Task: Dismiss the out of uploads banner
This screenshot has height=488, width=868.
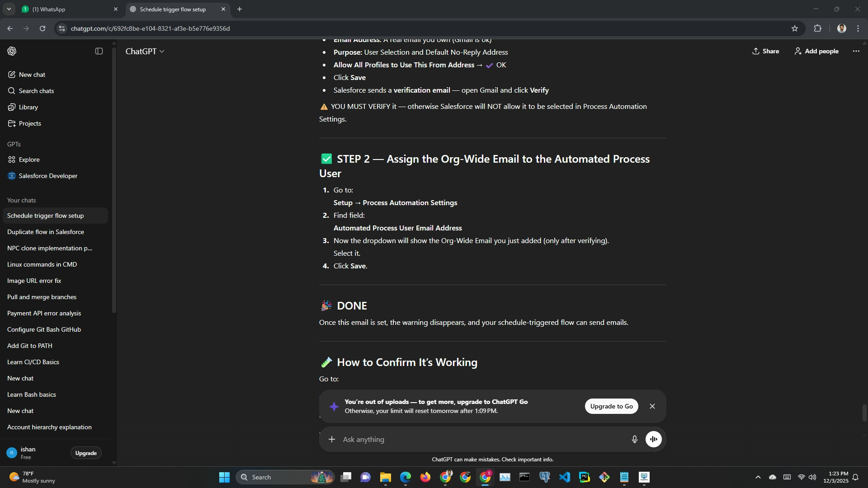Action: pos(652,406)
